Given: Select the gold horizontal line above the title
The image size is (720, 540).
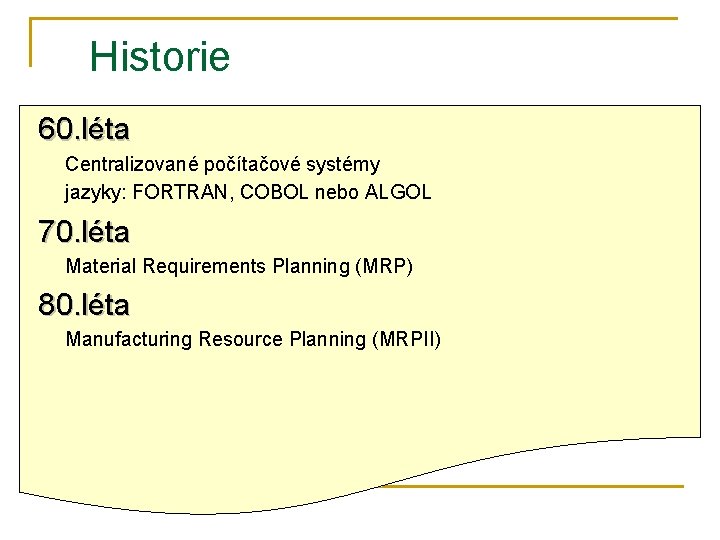Looking at the screenshot, I should pyautogui.click(x=354, y=19).
